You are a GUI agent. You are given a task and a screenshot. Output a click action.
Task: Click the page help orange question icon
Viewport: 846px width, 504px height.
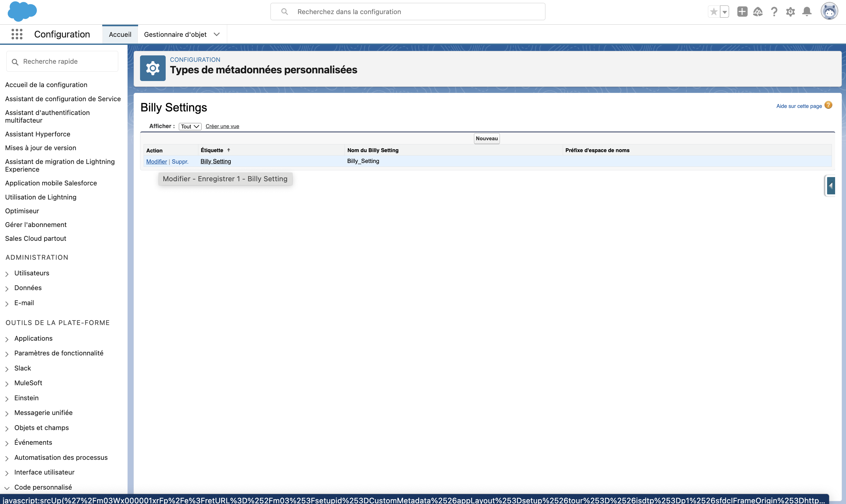[828, 105]
